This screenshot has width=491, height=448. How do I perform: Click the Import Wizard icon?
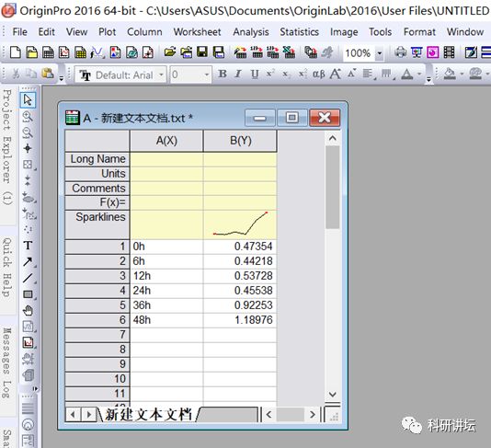click(240, 52)
